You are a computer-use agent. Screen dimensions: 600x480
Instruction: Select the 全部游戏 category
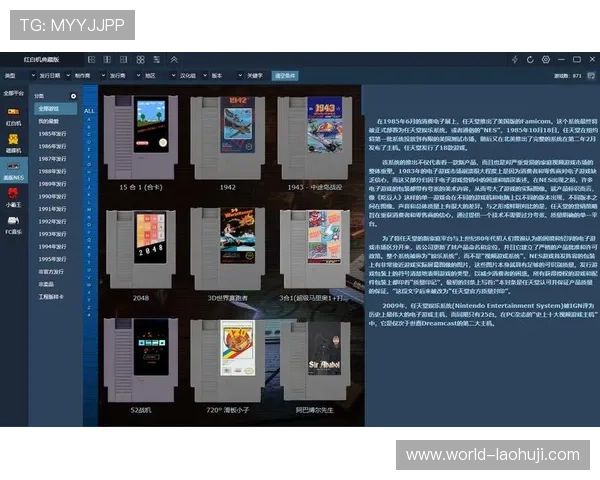pyautogui.click(x=55, y=109)
